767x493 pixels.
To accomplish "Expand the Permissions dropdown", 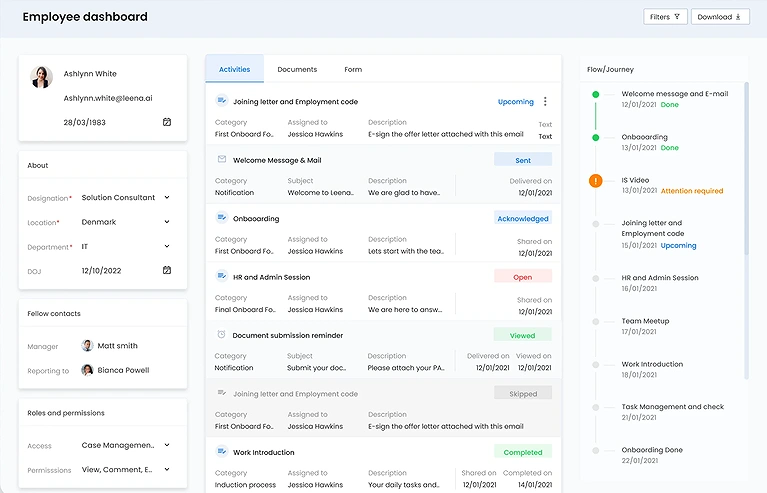I will (167, 470).
